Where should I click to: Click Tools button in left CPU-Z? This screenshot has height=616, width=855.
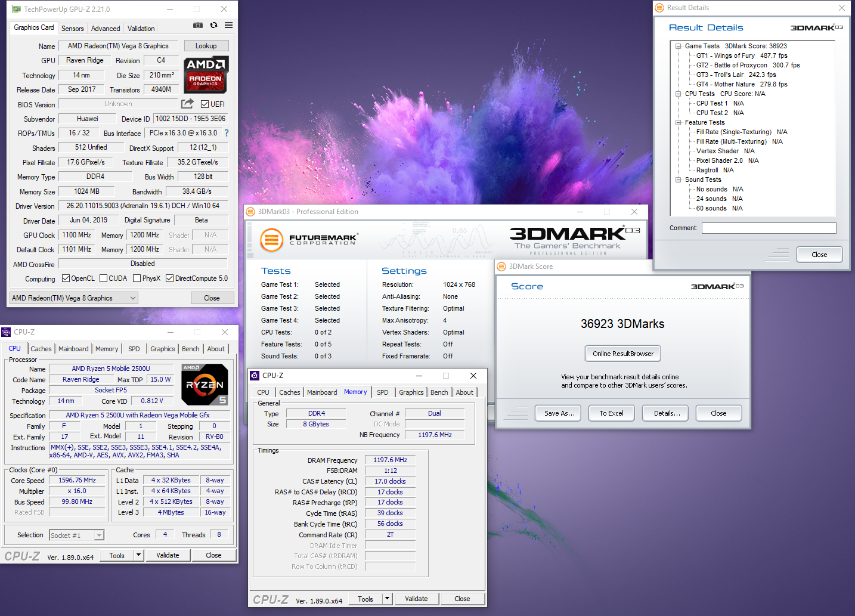pyautogui.click(x=117, y=555)
